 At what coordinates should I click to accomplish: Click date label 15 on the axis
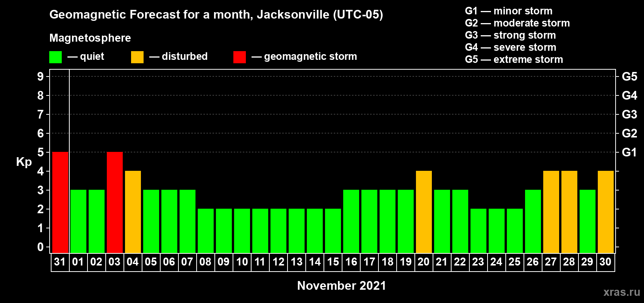333,262
